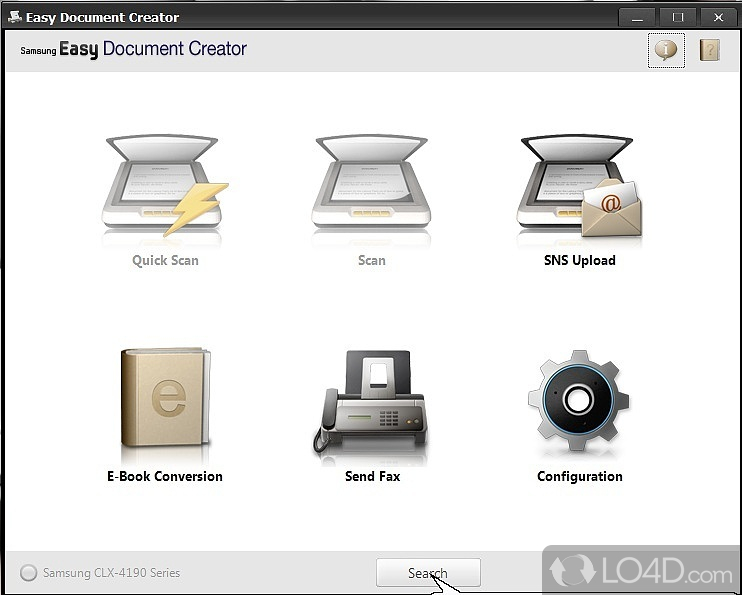Viewport: 742px width, 595px height.
Task: Open the Send Fax machine icon
Action: [371, 401]
